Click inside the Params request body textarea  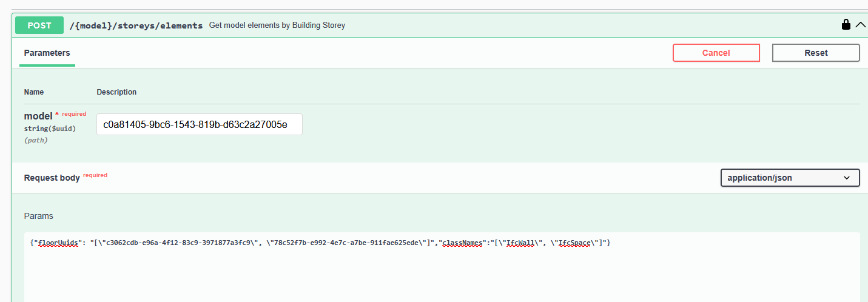[x=442, y=273]
